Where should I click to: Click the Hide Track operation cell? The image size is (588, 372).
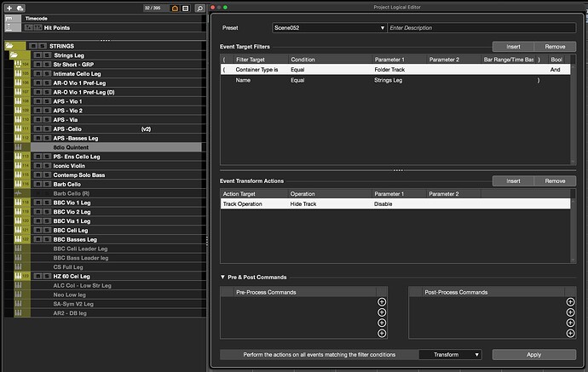(330, 203)
